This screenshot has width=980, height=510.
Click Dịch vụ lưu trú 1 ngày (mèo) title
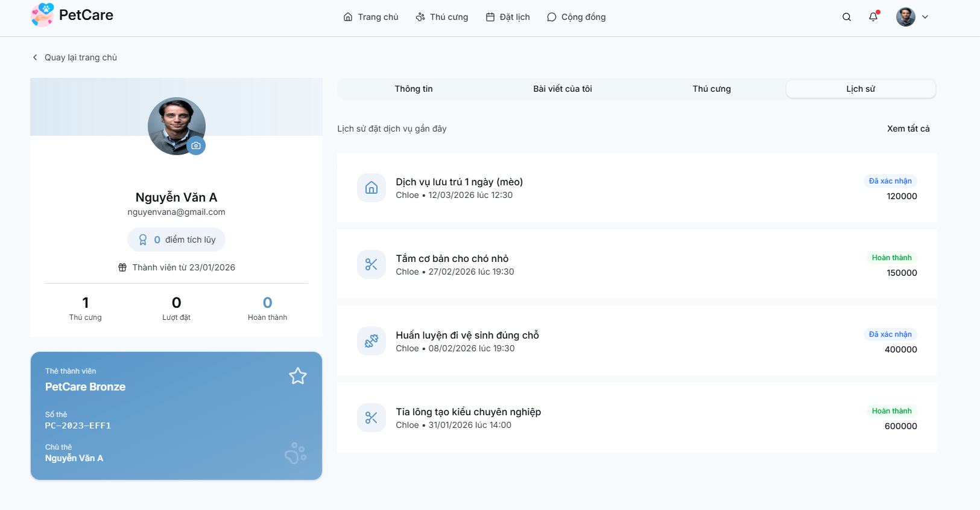(x=460, y=182)
